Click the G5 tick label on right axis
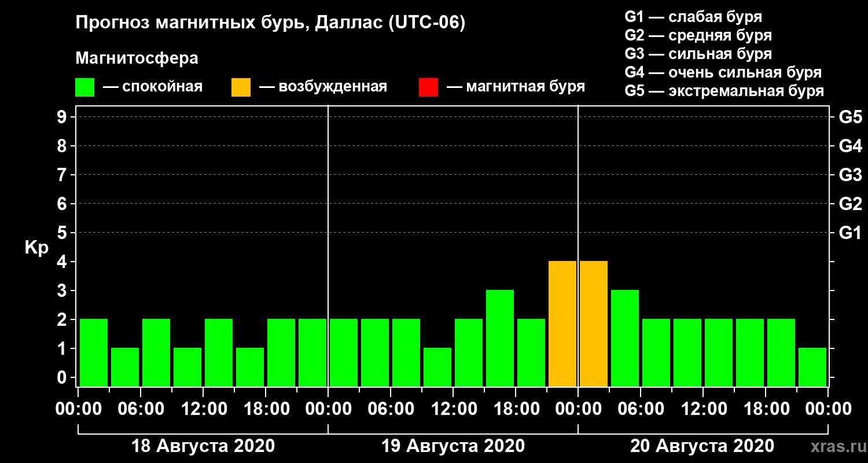 click(850, 117)
